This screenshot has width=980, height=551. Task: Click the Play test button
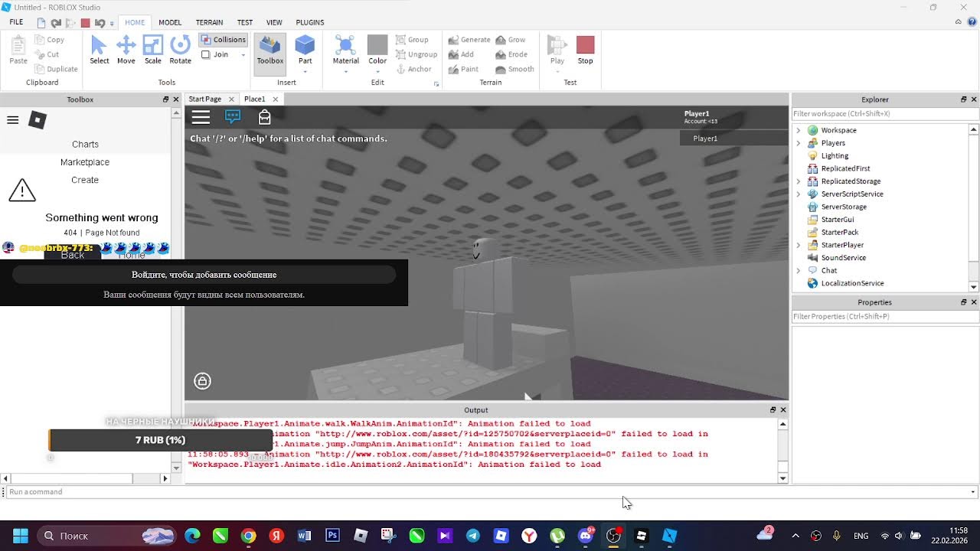(557, 50)
